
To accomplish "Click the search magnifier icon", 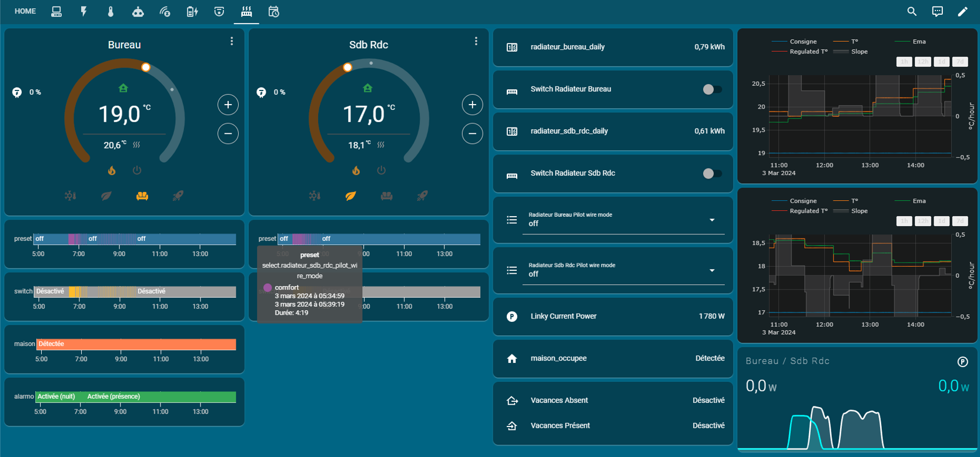I will coord(911,12).
